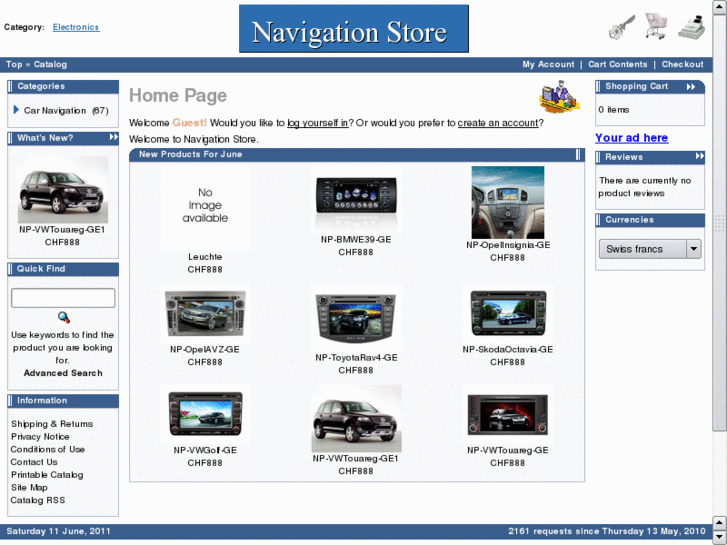Open Shipping & Returns page
The height and width of the screenshot is (545, 727).
coord(52,424)
